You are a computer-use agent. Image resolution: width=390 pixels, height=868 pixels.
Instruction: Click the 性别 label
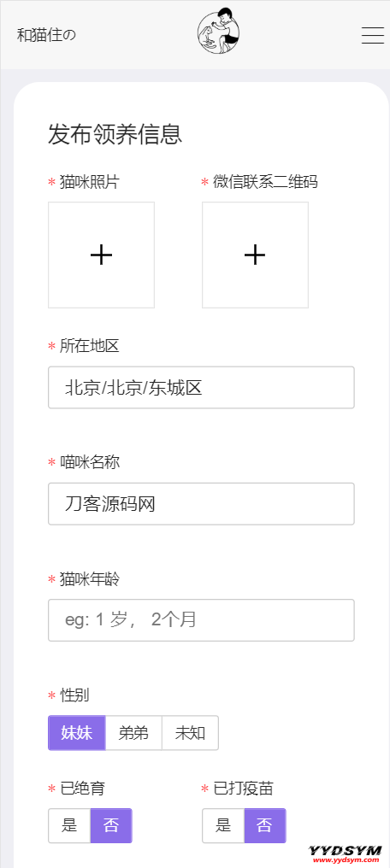point(74,695)
